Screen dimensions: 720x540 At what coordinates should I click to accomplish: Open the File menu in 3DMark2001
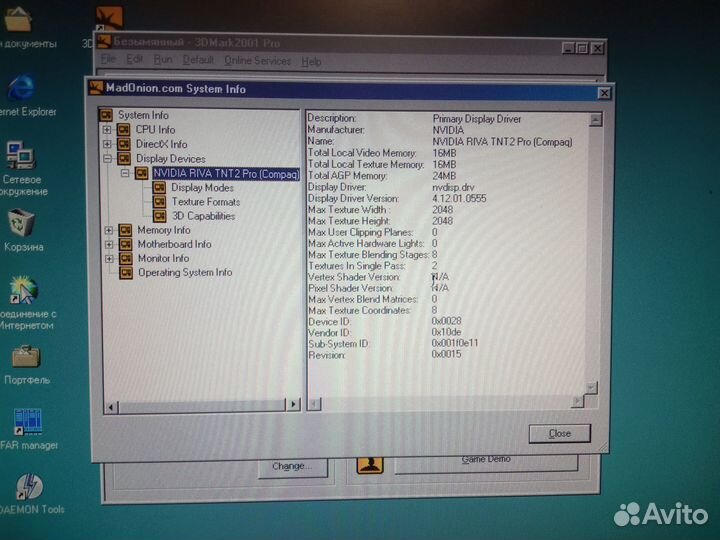pos(108,59)
